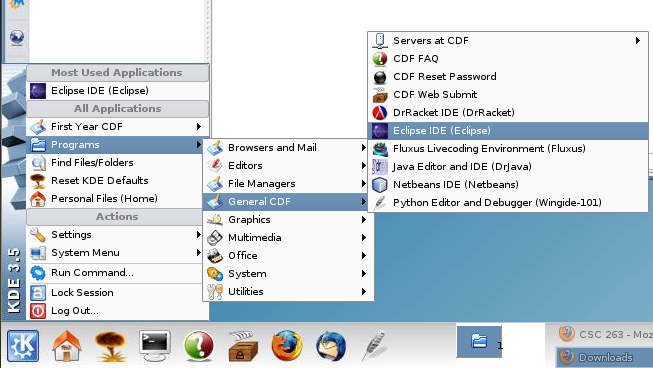Click the red Log Out power icon
The image size is (653, 368).
(x=38, y=311)
